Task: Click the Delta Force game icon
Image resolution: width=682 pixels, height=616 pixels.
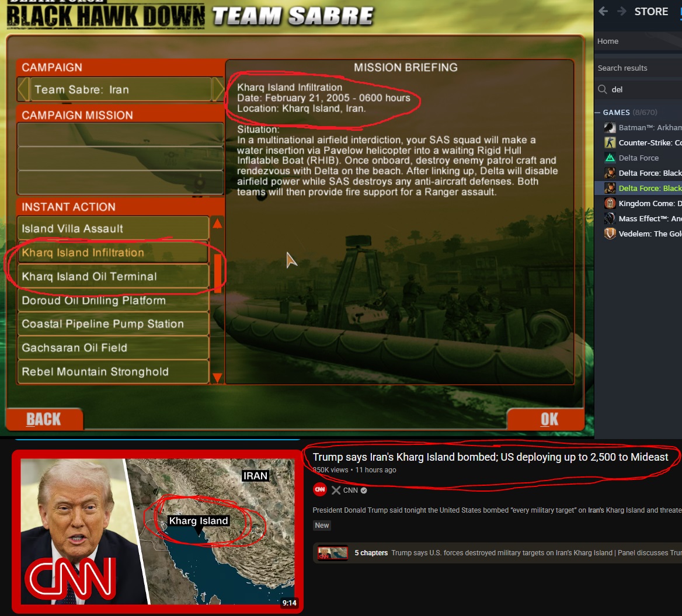Action: click(x=610, y=158)
